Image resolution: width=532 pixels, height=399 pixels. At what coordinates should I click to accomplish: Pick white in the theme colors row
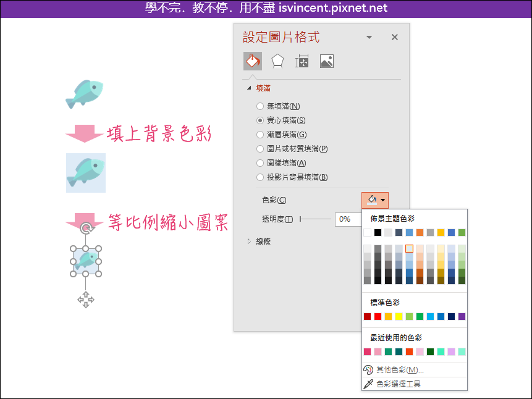pyautogui.click(x=367, y=232)
